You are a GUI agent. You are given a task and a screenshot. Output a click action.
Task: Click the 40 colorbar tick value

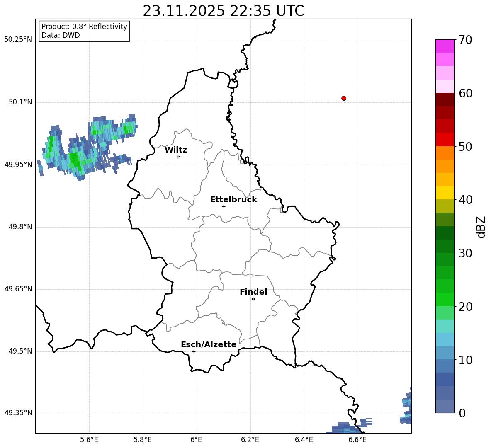click(x=465, y=200)
